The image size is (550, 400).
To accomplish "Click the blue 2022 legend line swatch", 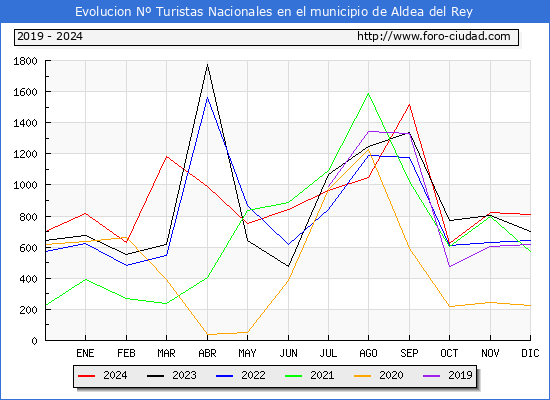I will [224, 376].
